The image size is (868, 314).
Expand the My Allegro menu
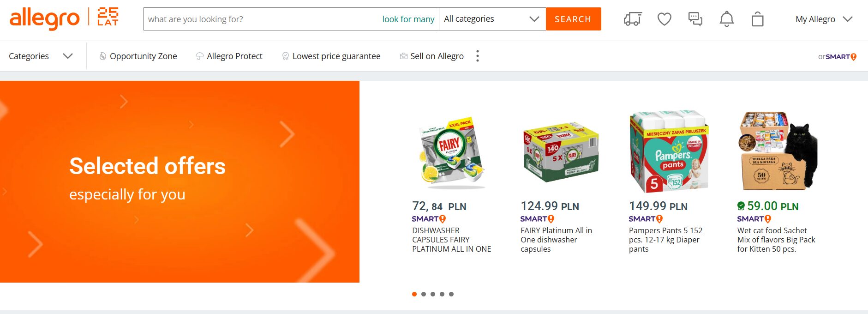[824, 19]
